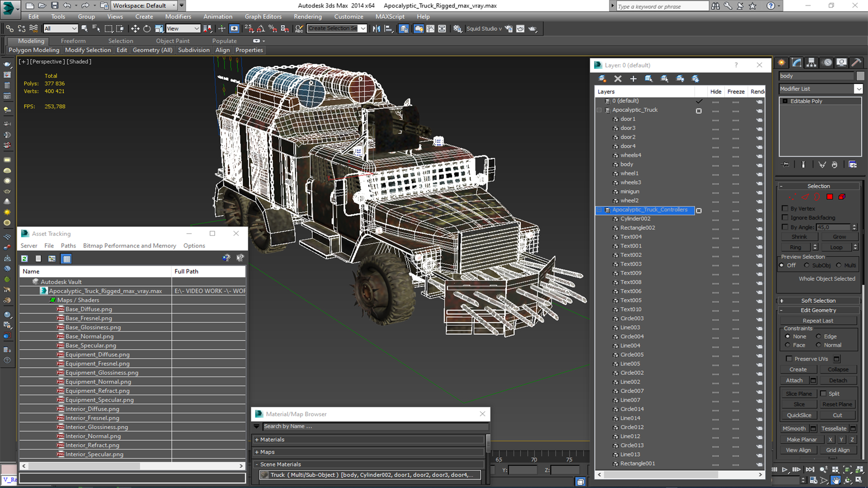Click the Polygon selection mode icon
Viewport: 868px width, 488px height.
(830, 197)
